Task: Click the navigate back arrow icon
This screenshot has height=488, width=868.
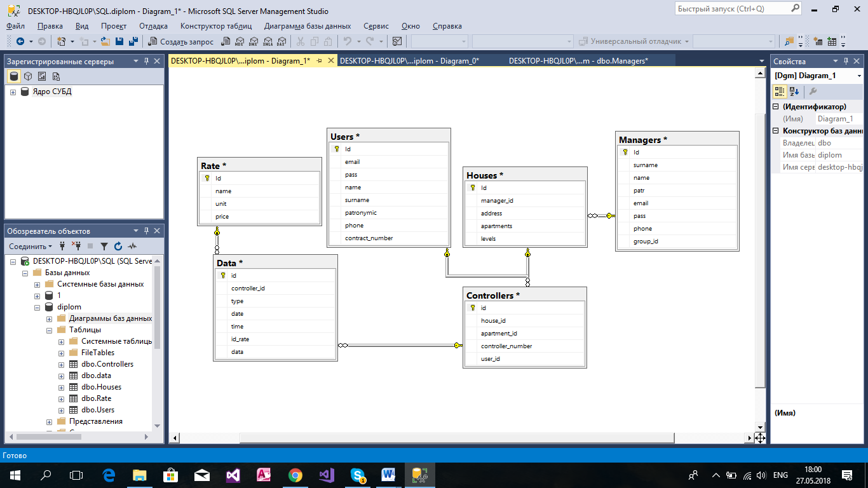Action: pyautogui.click(x=20, y=41)
